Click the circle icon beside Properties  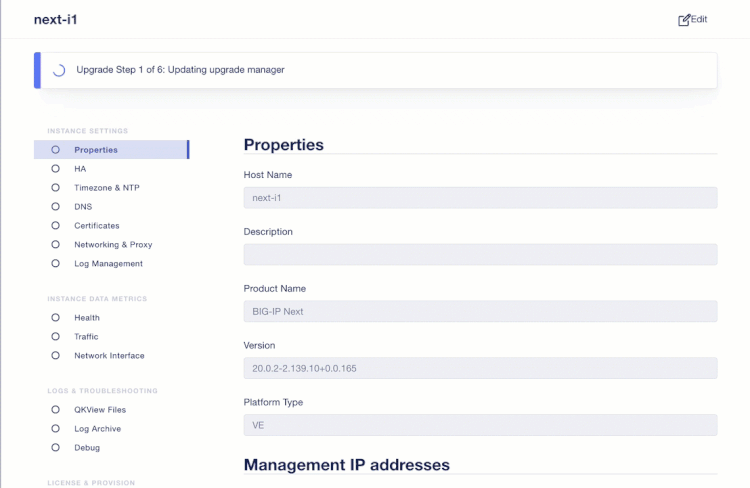click(x=56, y=150)
